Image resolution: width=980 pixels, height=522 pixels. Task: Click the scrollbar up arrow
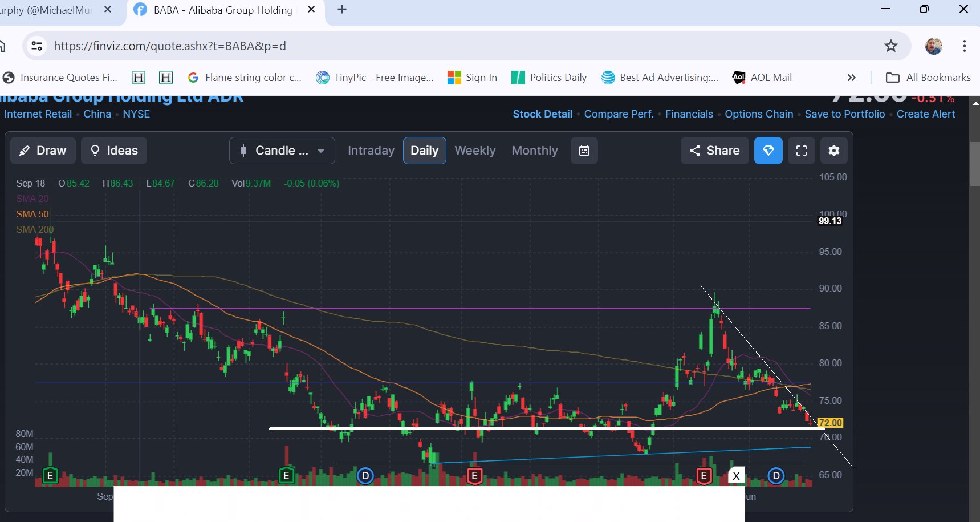point(975,103)
